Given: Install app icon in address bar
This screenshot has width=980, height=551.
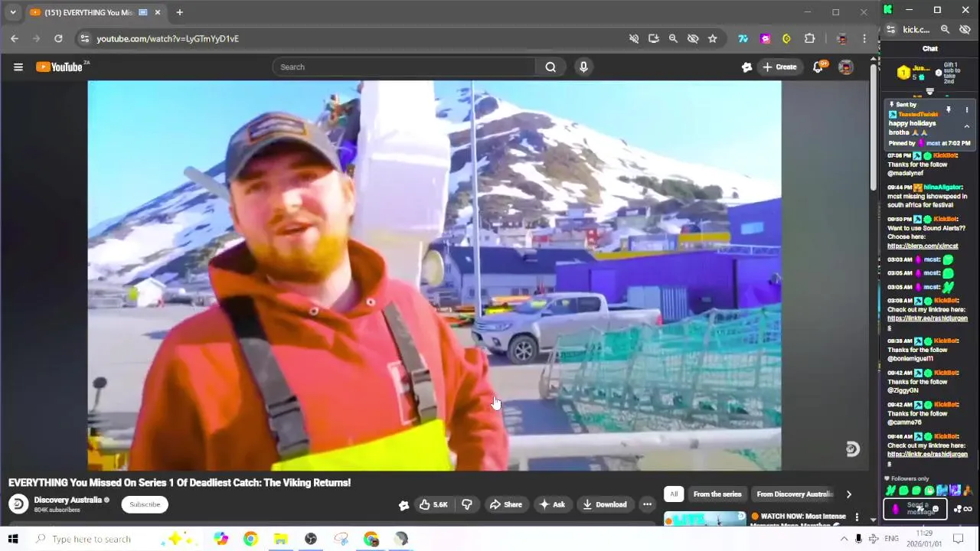Looking at the screenshot, I should coord(653,38).
